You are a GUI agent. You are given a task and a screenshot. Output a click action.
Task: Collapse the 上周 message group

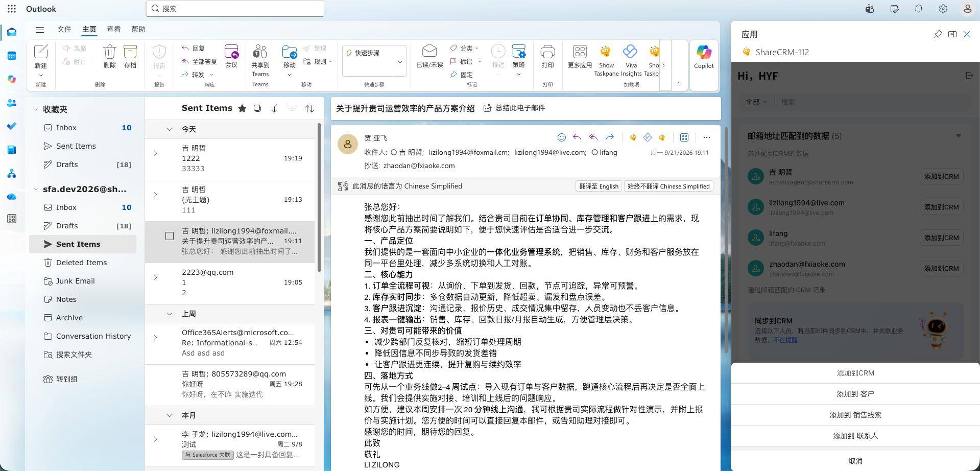coord(169,314)
